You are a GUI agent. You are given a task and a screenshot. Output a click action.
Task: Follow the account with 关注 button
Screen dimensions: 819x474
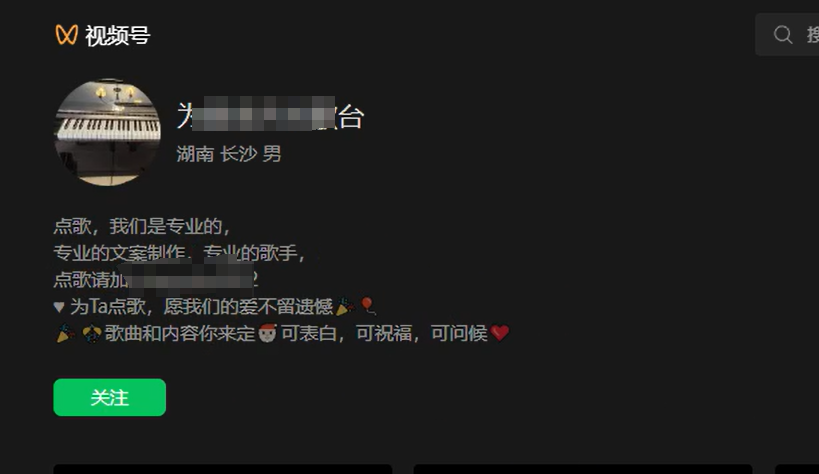click(110, 398)
